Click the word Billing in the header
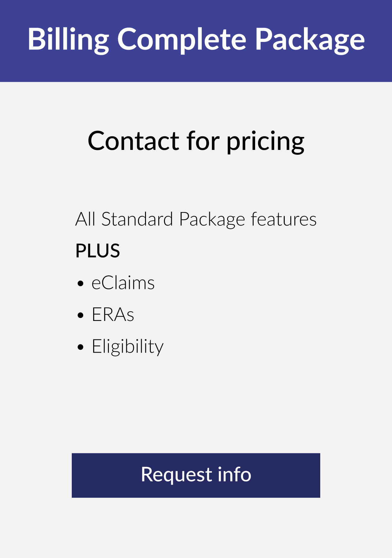 pos(68,40)
